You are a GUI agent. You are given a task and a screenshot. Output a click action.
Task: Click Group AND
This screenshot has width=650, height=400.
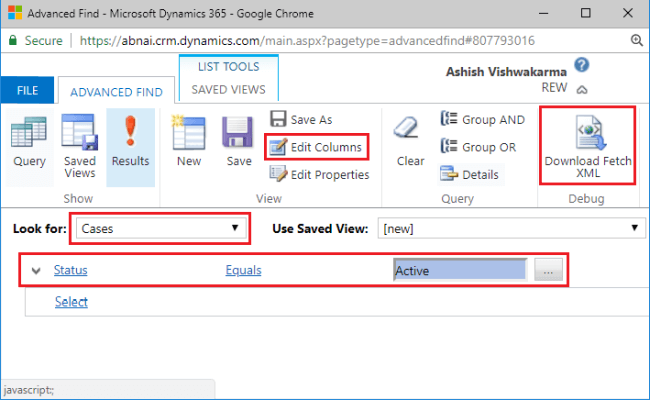(x=483, y=119)
